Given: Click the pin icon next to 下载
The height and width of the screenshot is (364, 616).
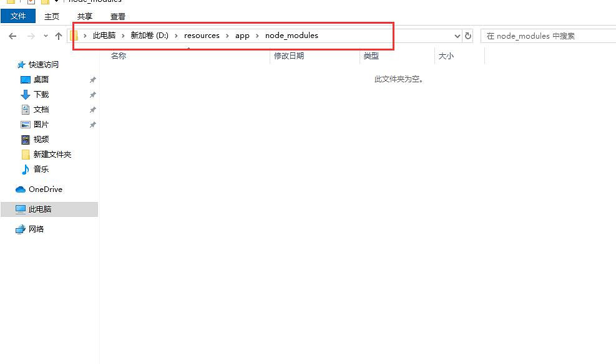Looking at the screenshot, I should click(92, 94).
